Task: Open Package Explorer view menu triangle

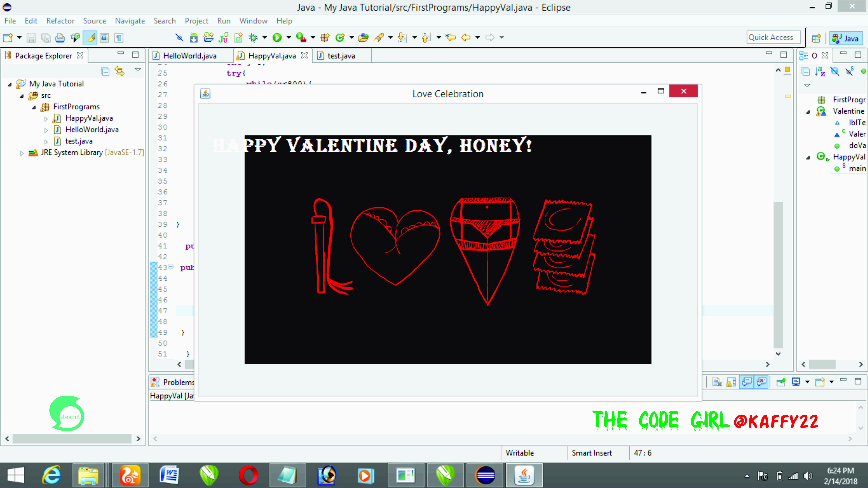Action: [138, 69]
